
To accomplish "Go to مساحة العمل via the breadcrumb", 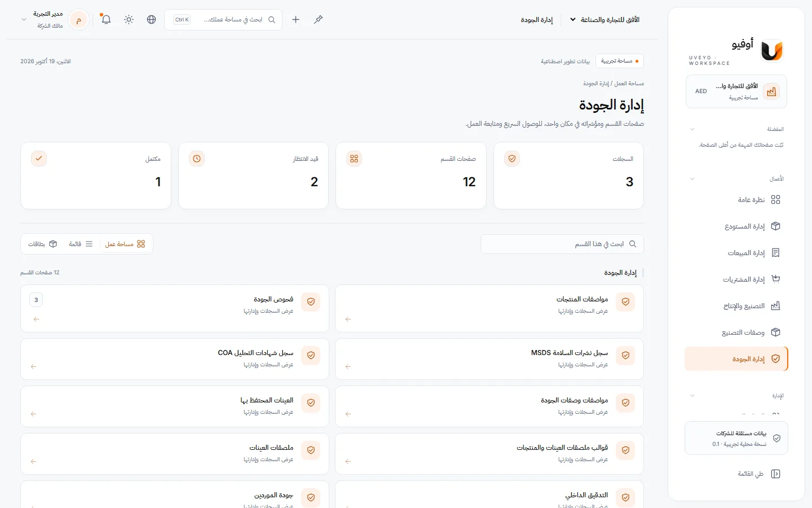I will [629, 84].
